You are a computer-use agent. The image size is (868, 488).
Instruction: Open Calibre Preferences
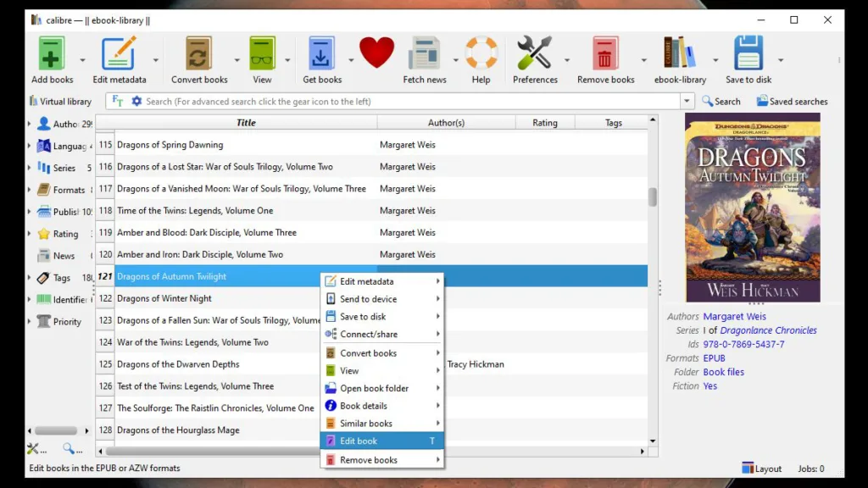point(536,53)
